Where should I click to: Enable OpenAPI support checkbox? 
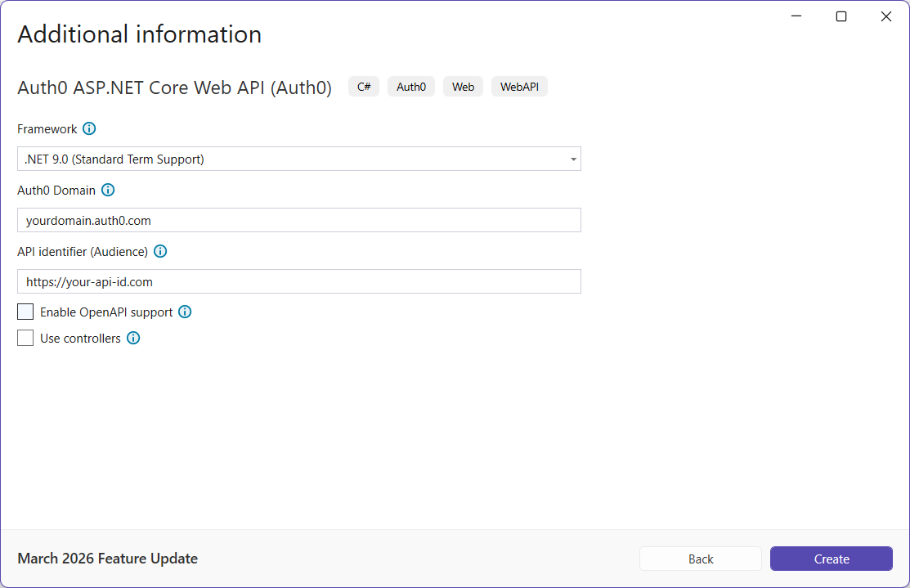point(25,312)
